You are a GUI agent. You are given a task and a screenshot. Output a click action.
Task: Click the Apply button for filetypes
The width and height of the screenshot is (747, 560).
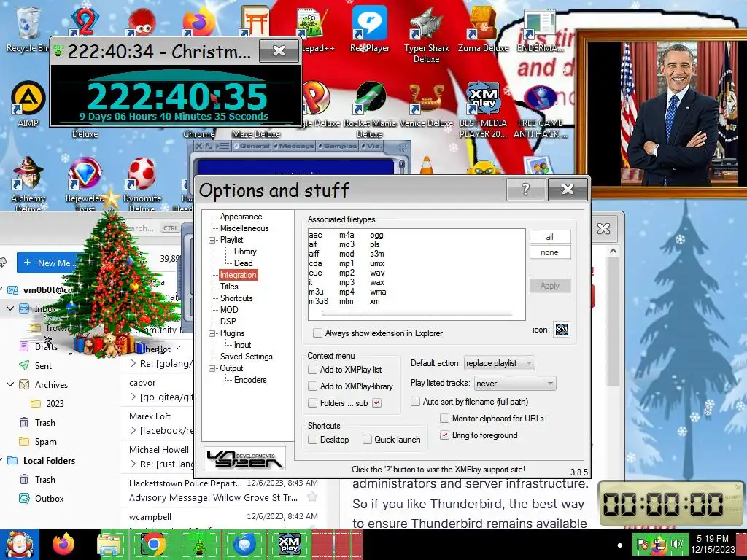coord(550,286)
